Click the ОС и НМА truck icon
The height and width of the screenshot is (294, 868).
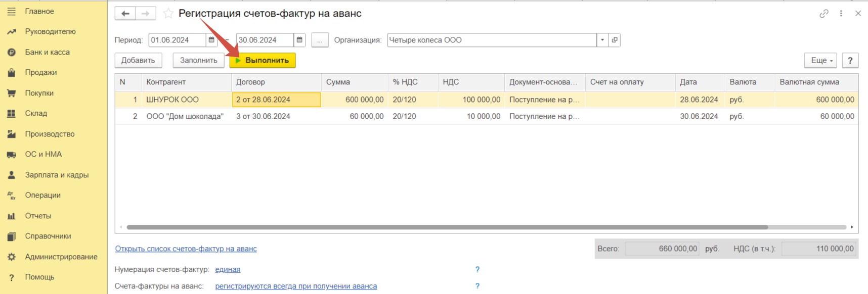point(11,155)
